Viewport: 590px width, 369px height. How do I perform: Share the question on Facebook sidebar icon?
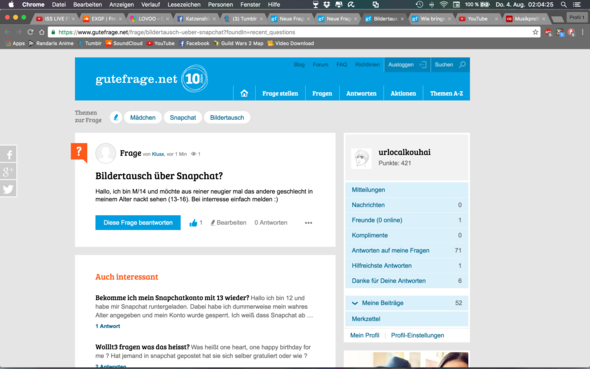[x=8, y=154]
